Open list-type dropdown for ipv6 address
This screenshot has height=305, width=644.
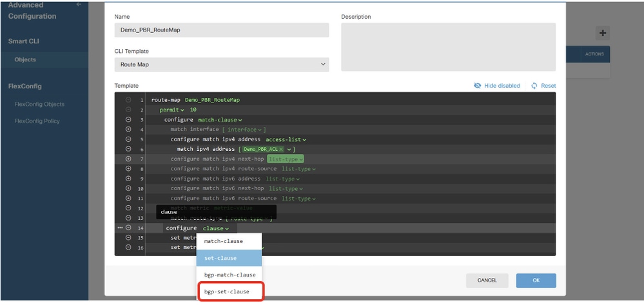[282, 179]
